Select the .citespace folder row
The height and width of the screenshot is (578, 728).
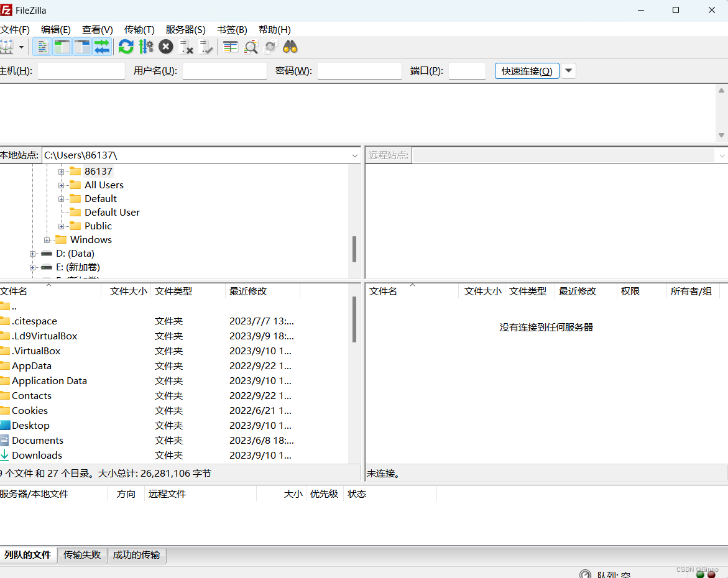coord(173,321)
